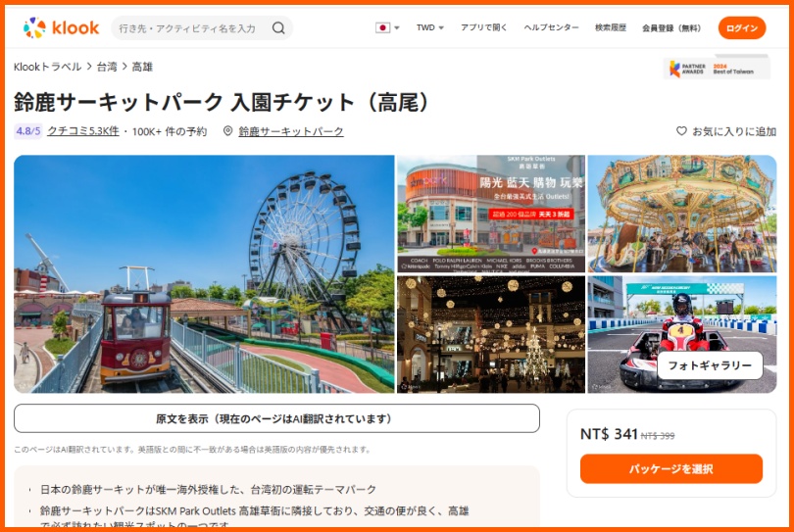794x532 pixels.
Task: Open 会員登録（無料） link
Action: 671,27
